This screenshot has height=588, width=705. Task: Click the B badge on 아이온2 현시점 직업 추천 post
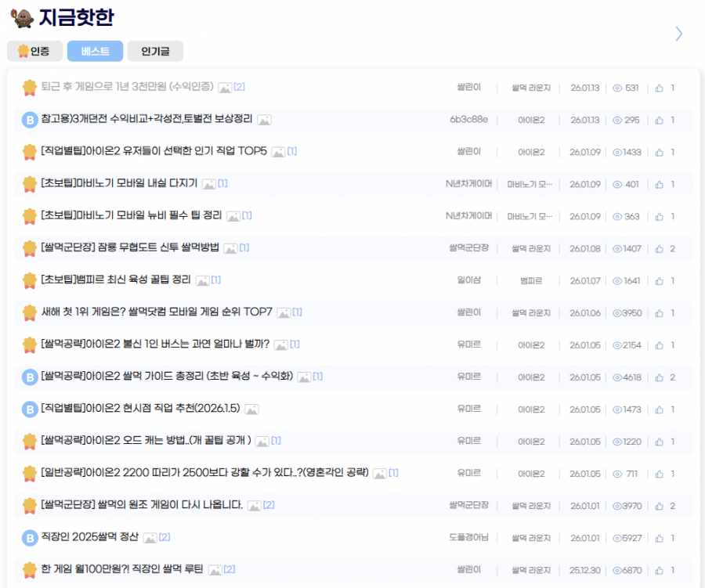click(x=29, y=409)
